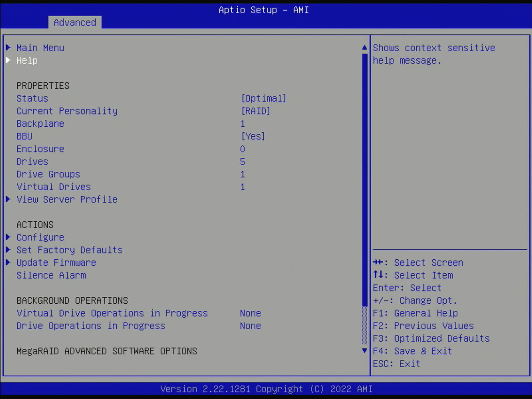The height and width of the screenshot is (399, 532).
Task: Select Virtual Drive Operations in Progress row
Action: click(112, 313)
